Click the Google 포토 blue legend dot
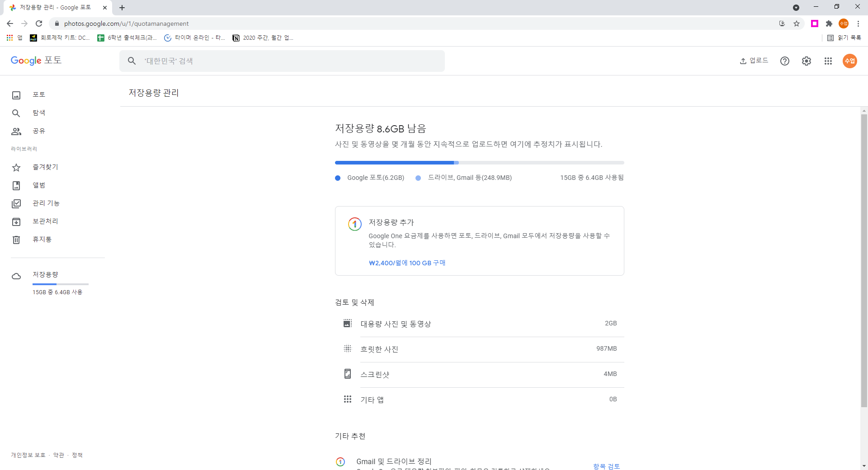868x470 pixels. (x=338, y=178)
